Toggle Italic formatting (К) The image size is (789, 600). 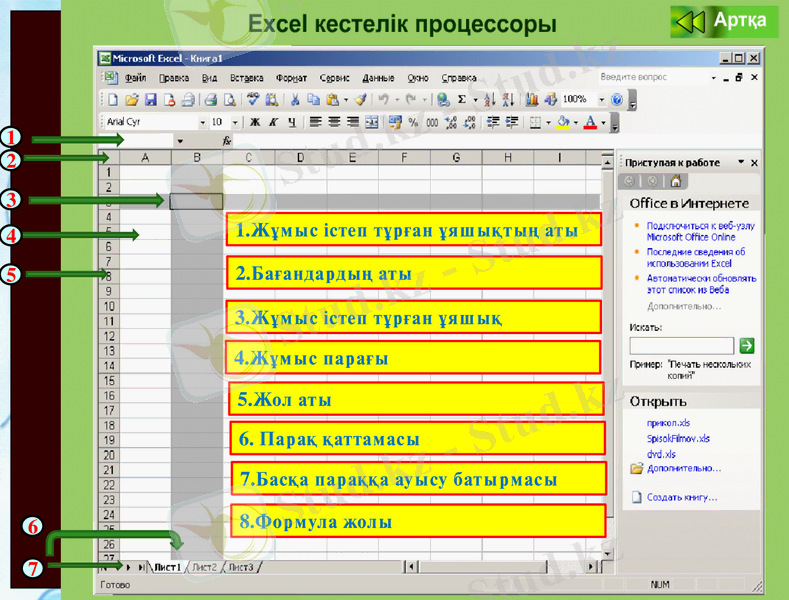coord(272,122)
